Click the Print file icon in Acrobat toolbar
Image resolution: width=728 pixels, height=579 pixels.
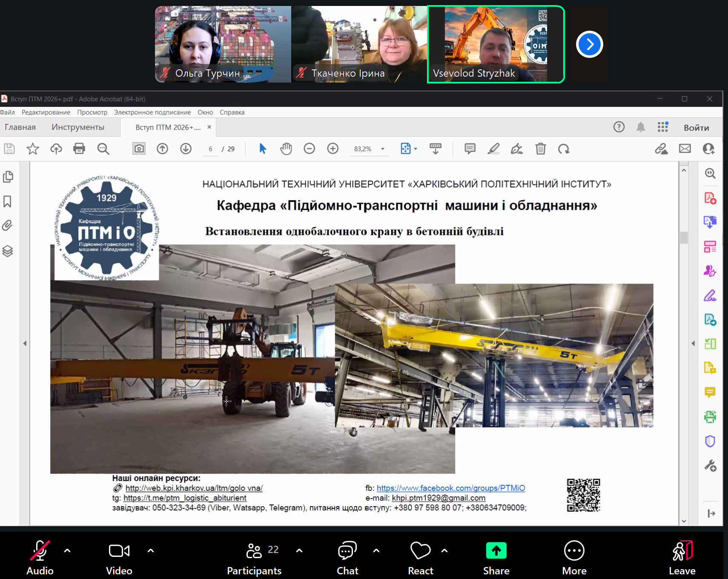[79, 149]
